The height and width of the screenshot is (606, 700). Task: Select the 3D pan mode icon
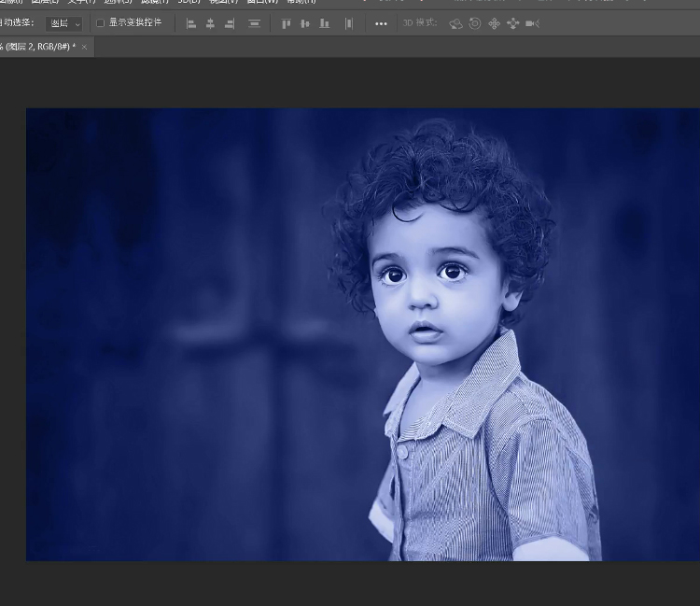pyautogui.click(x=494, y=23)
